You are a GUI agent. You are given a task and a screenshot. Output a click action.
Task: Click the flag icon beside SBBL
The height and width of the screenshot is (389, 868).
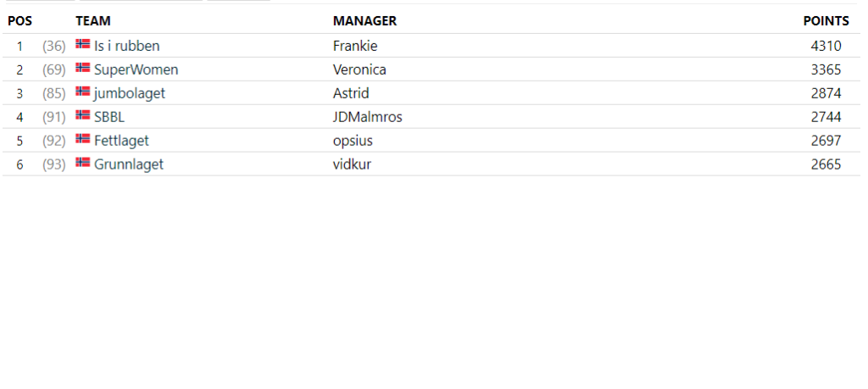[82, 115]
